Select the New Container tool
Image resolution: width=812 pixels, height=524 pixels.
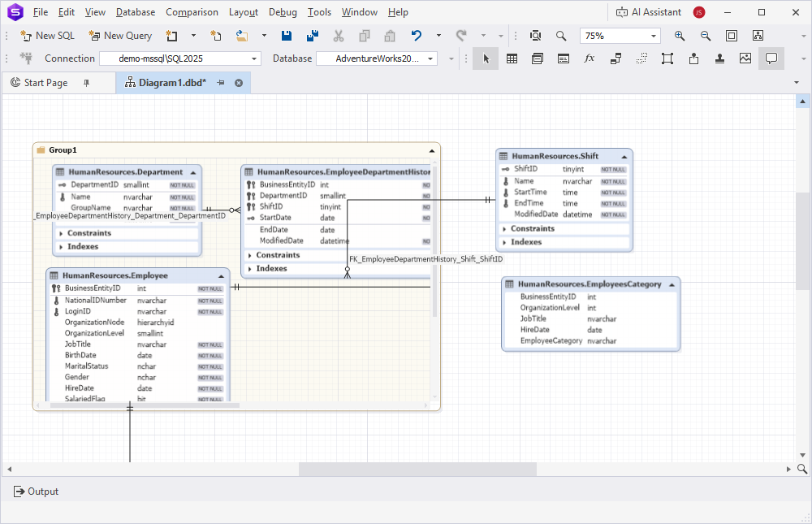(x=667, y=58)
